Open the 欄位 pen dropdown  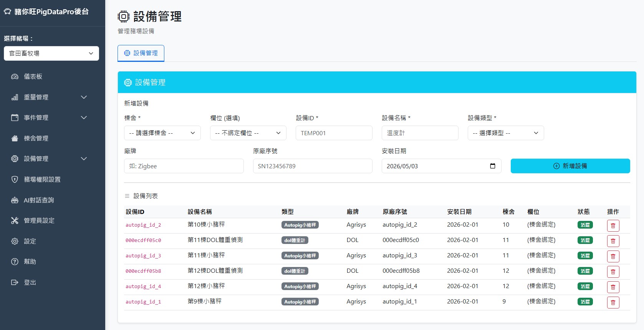tap(248, 133)
